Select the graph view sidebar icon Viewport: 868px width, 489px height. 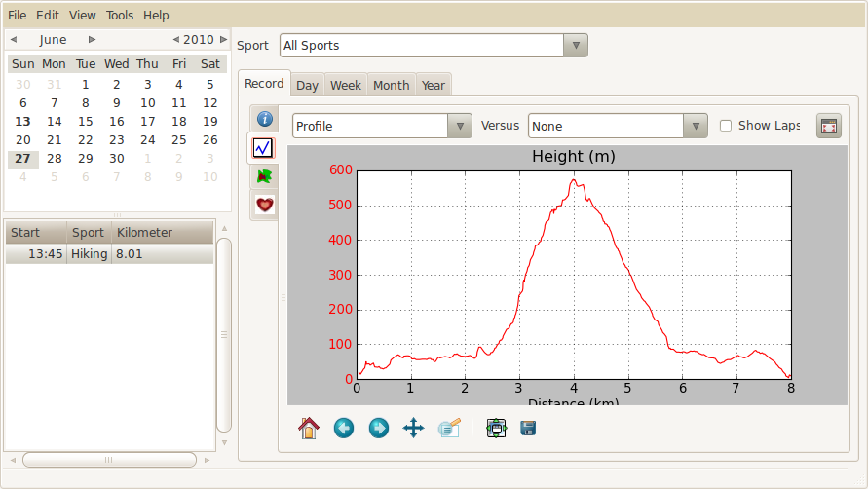tap(263, 148)
